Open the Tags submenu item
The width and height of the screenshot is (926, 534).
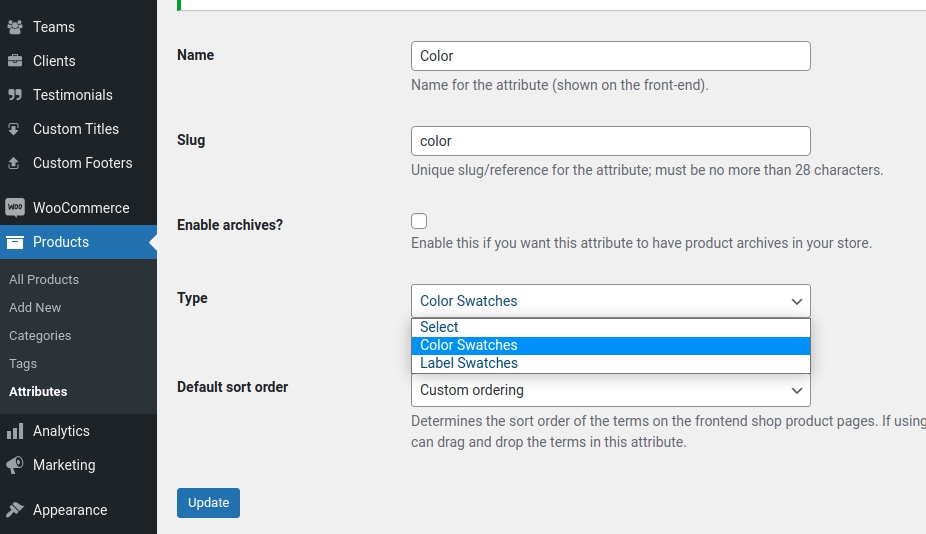tap(23, 364)
